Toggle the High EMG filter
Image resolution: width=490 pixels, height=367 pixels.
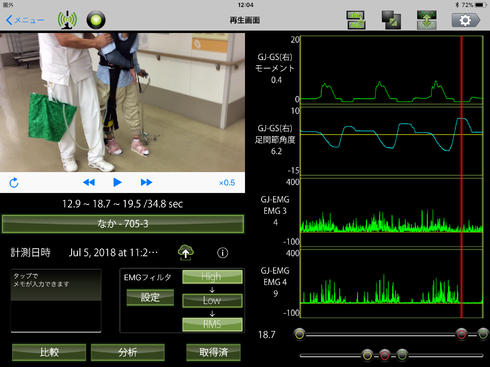[212, 277]
